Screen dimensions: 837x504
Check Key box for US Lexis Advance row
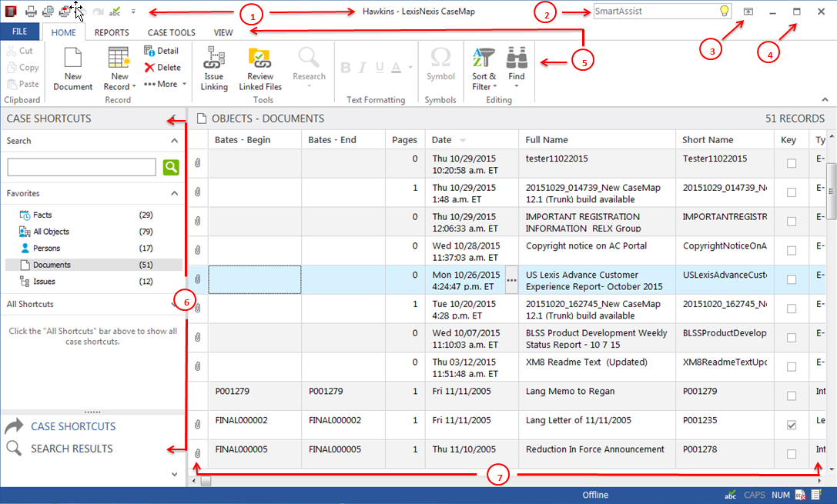coord(791,279)
